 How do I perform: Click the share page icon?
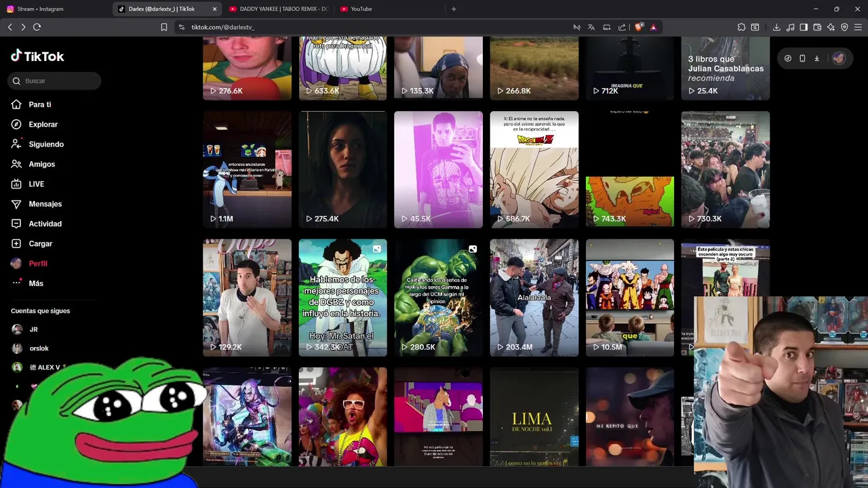tap(622, 27)
